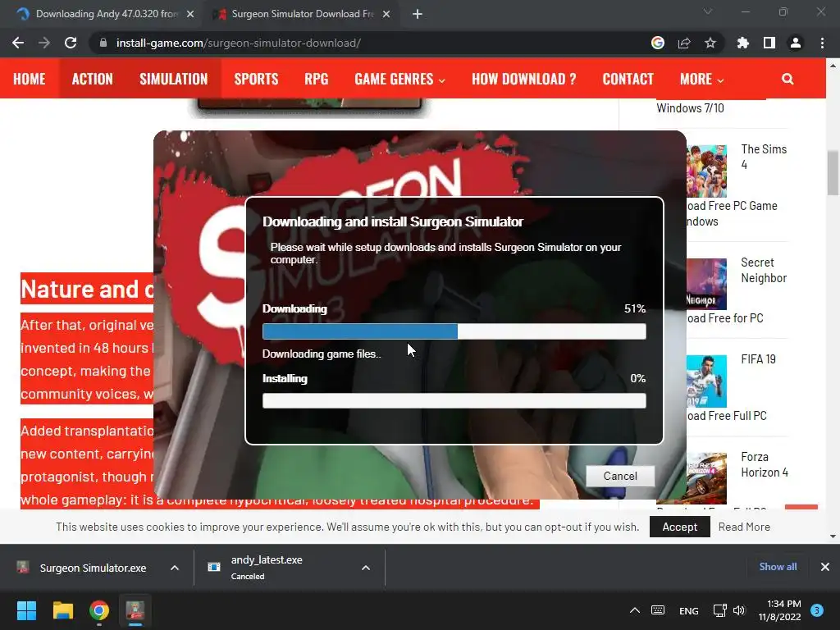Open Chrome's three-dot menu
The width and height of the screenshot is (840, 630).
(822, 43)
